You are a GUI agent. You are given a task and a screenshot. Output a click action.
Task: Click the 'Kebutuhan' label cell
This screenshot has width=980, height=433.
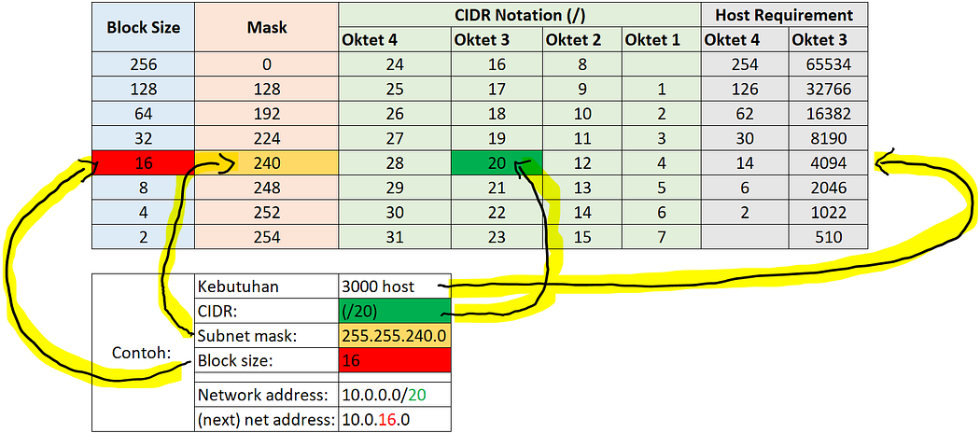[267, 286]
